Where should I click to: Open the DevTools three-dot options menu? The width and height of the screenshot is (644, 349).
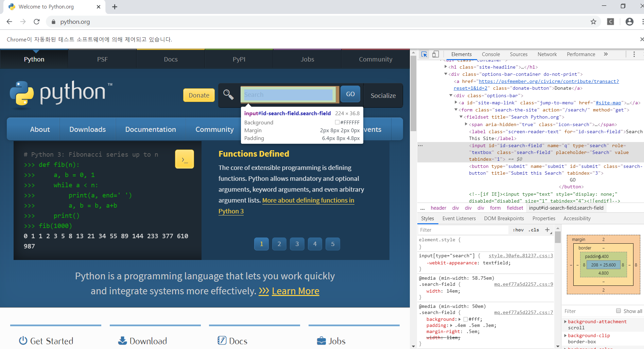(x=634, y=54)
